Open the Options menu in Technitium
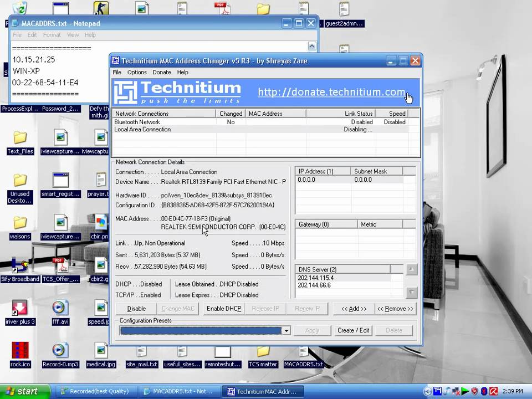532x399 pixels. (137, 72)
